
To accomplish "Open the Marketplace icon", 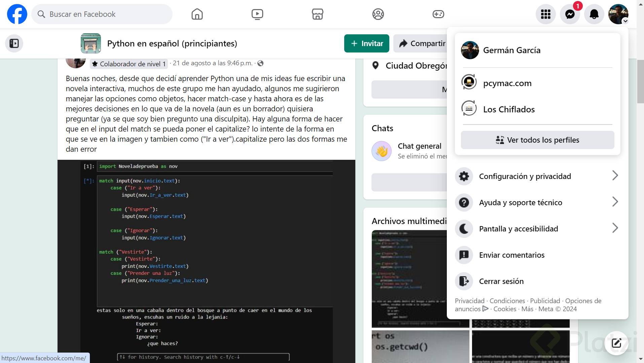I will pos(318,14).
